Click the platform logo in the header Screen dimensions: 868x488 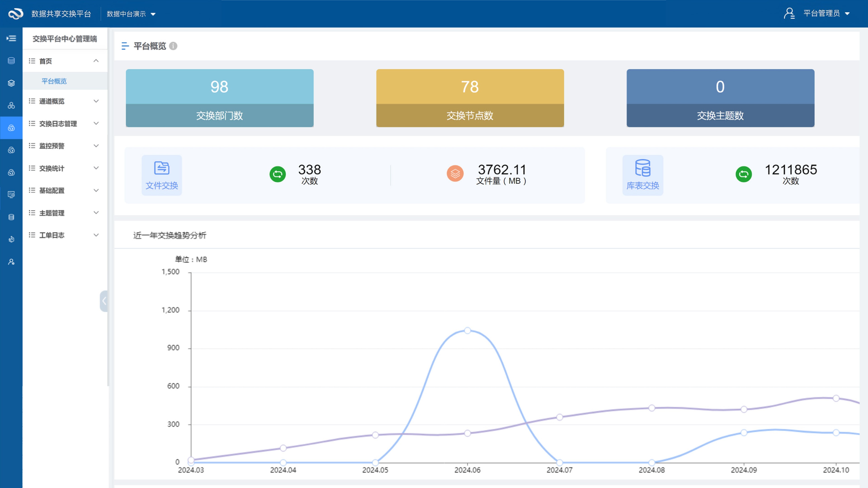[x=16, y=14]
